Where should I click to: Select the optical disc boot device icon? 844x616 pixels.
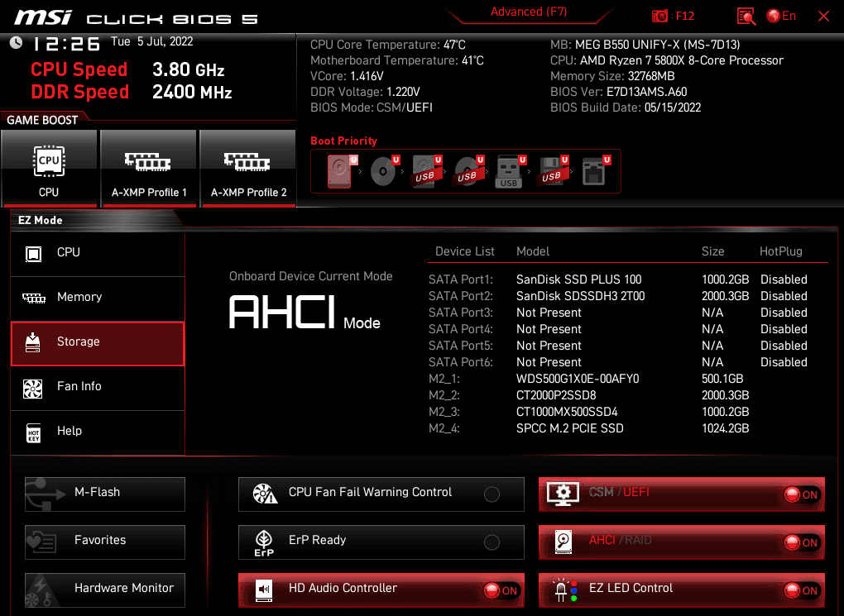(384, 171)
